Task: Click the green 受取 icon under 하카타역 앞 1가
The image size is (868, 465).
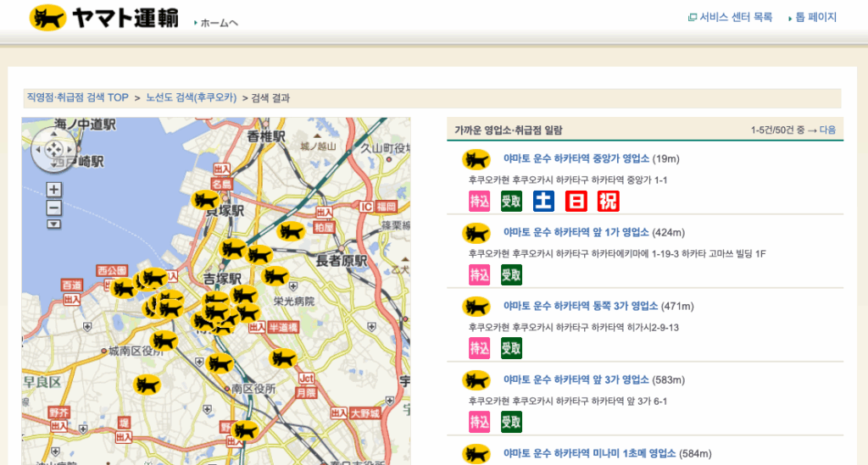Action: point(511,274)
